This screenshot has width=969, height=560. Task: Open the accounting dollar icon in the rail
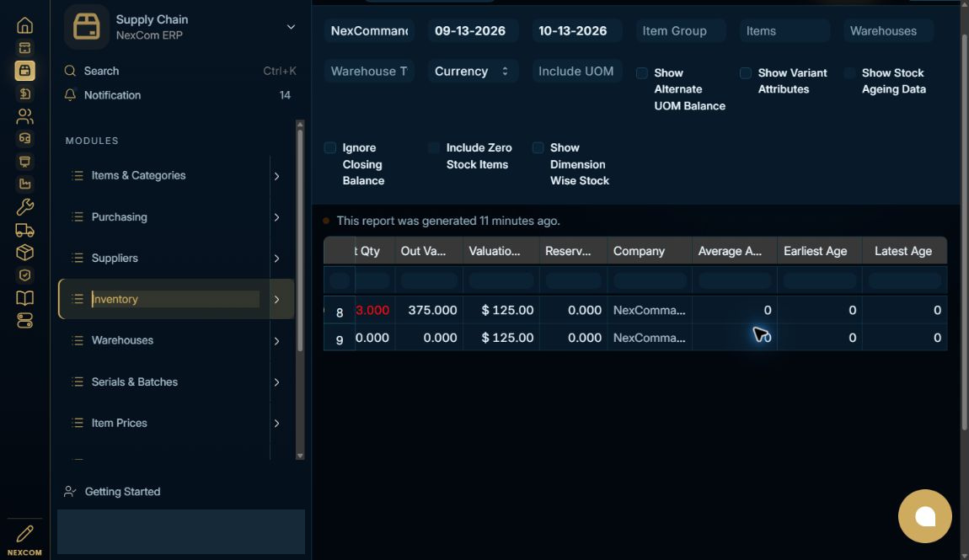(24, 93)
